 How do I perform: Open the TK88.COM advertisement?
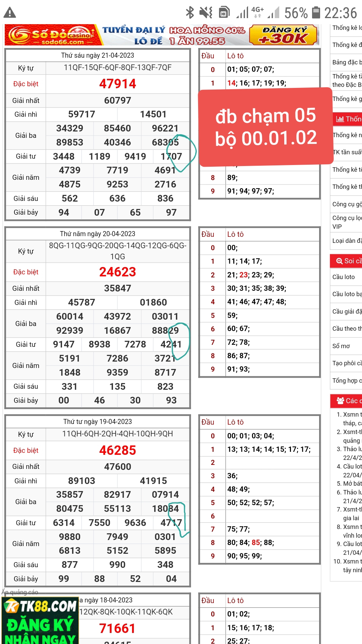coord(40,620)
